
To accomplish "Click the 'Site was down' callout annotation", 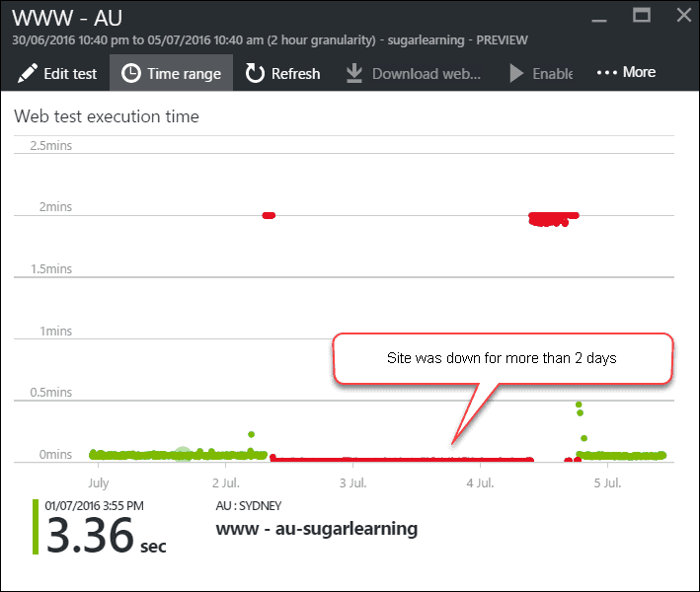I will click(x=503, y=358).
